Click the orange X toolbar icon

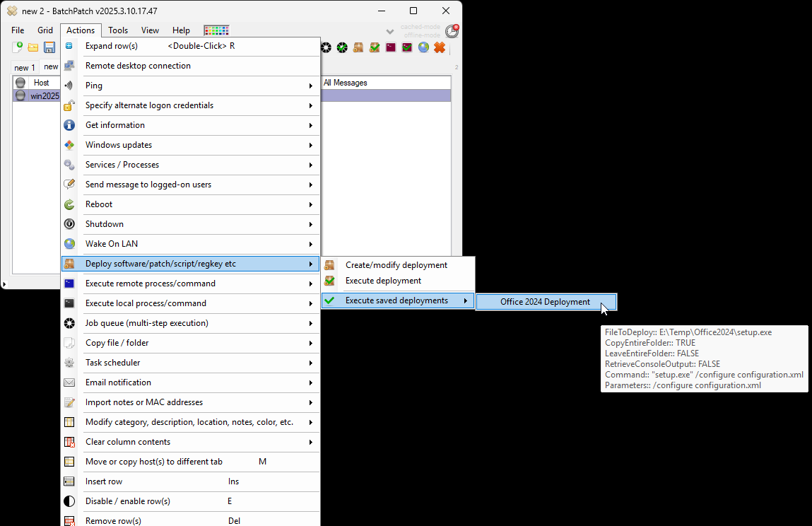[440, 47]
